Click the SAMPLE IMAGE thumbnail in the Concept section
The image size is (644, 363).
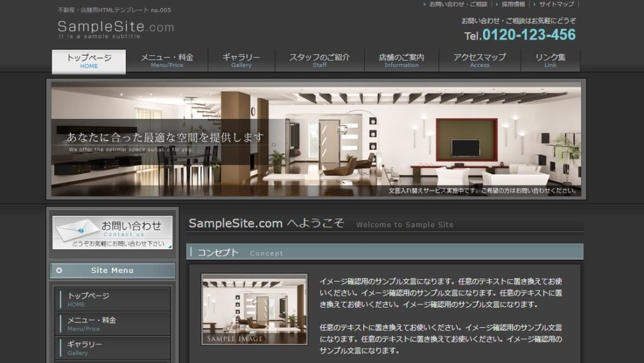click(254, 310)
